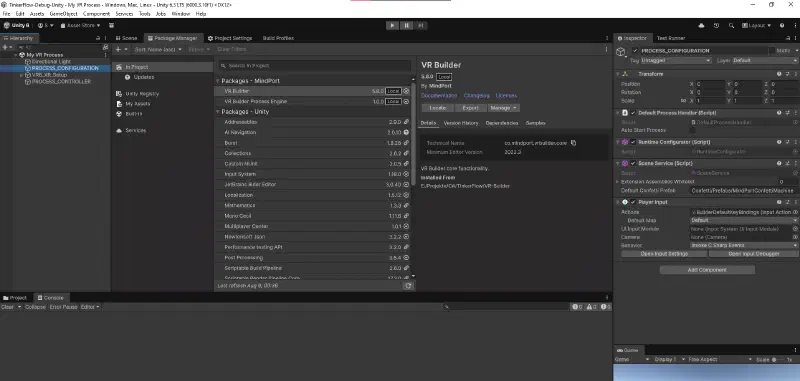Click the GameObject cube icon in Inspector

tap(621, 52)
